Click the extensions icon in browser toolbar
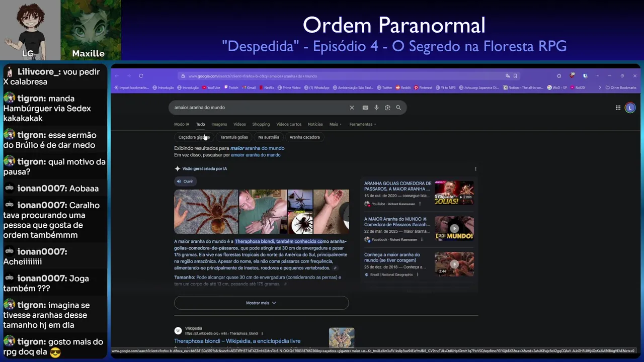 click(559, 76)
